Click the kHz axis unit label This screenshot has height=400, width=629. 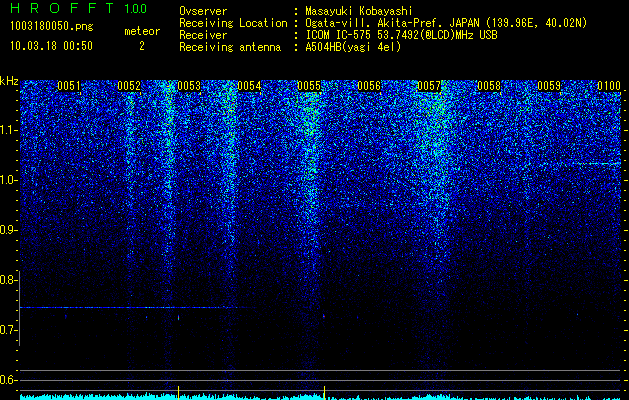coord(9,81)
